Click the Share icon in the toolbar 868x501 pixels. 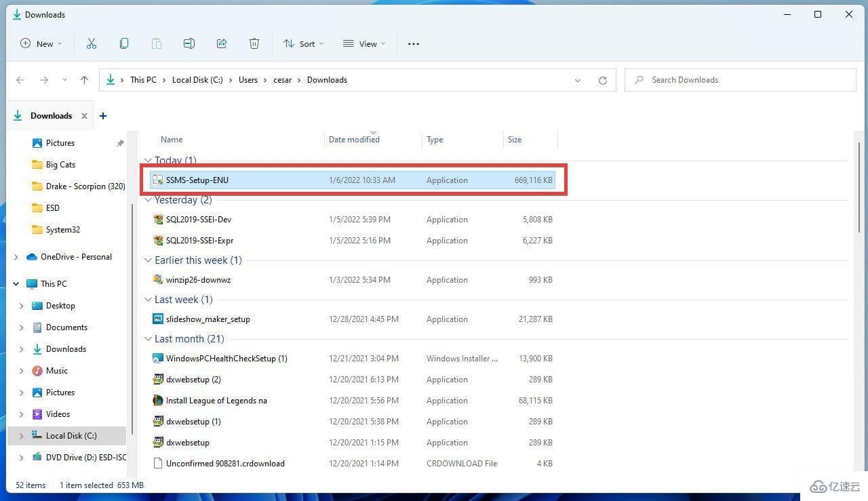tap(222, 43)
